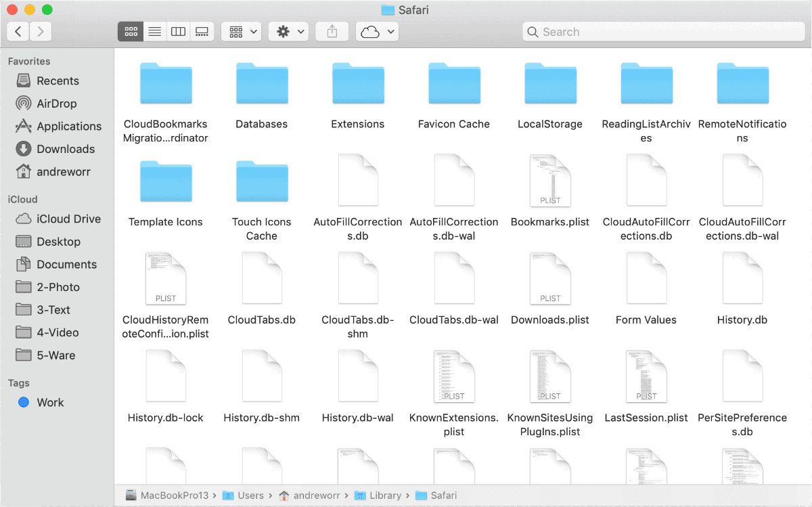The image size is (812, 507).
Task: Select the Template Icons folder
Action: tap(166, 181)
